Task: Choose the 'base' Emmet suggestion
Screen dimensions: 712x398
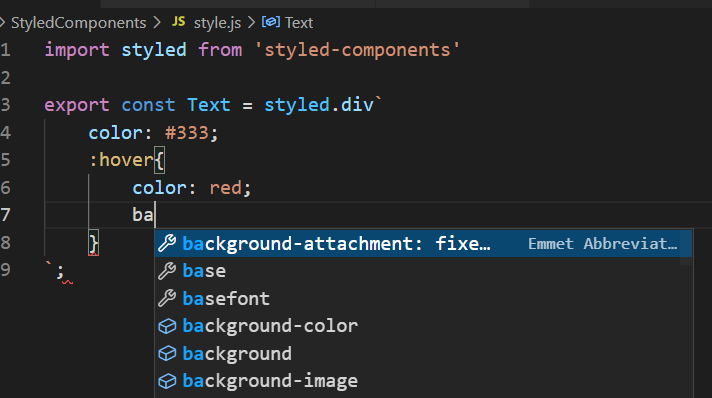Action: 423,271
